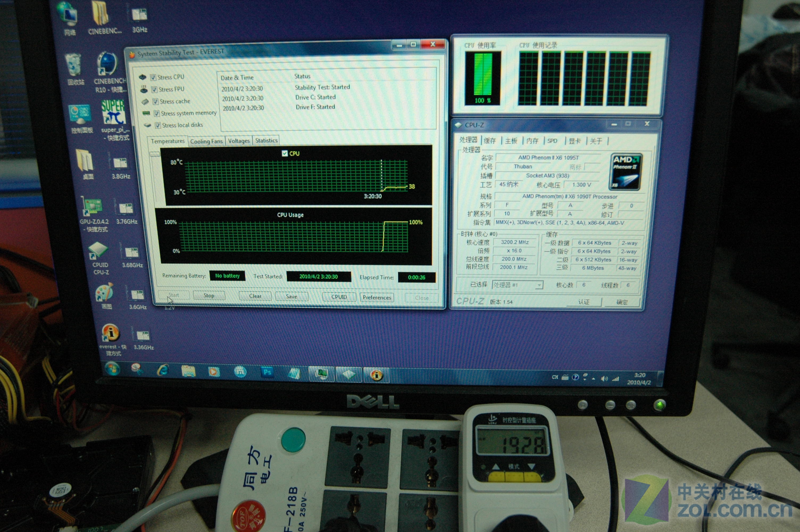Open the 缓存 (cache) tab in CPU-Z
Viewport: 800px width, 532px height.
tap(490, 140)
